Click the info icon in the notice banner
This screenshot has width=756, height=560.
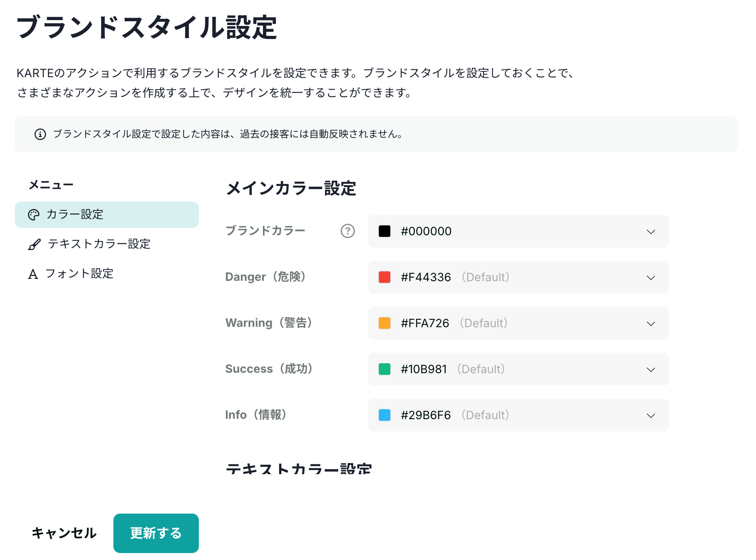40,134
